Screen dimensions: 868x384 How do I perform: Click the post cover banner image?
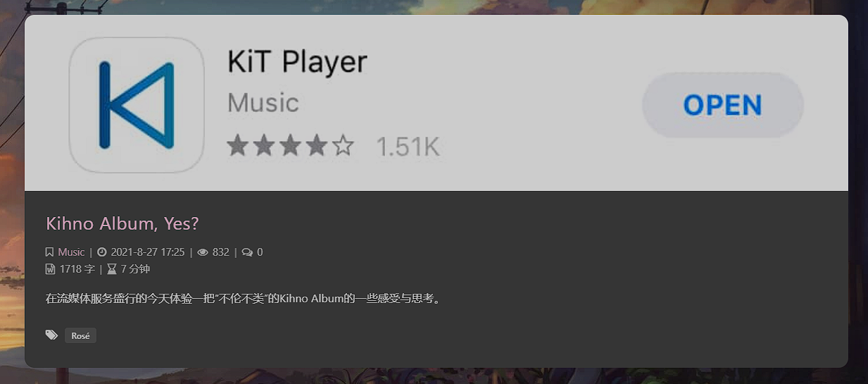pyautogui.click(x=436, y=103)
